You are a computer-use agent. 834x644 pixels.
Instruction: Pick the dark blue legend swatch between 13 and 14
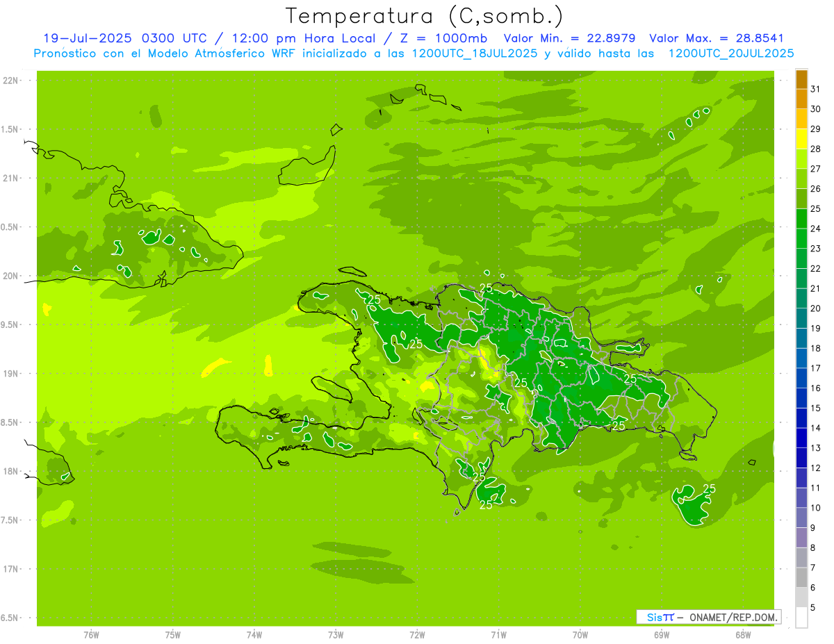[801, 438]
